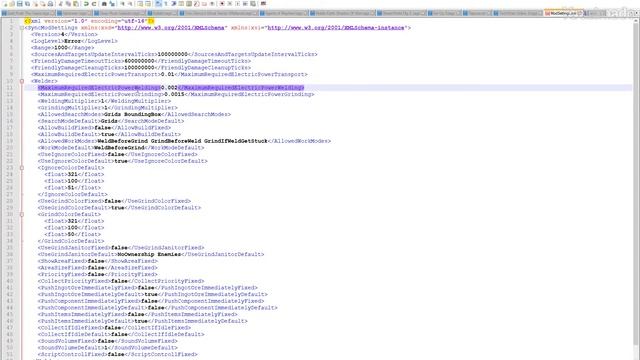Click the SoundVolumeDefault line
Screen dimensions: 640x360
coord(108,348)
